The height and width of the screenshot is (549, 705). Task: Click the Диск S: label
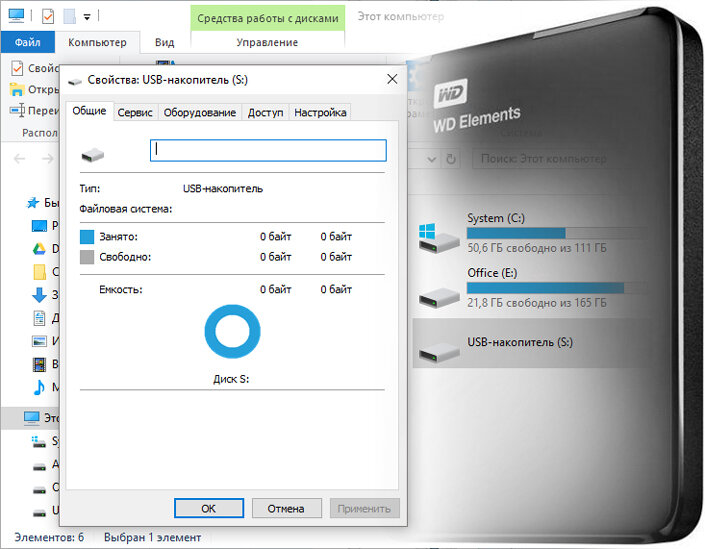click(x=231, y=379)
